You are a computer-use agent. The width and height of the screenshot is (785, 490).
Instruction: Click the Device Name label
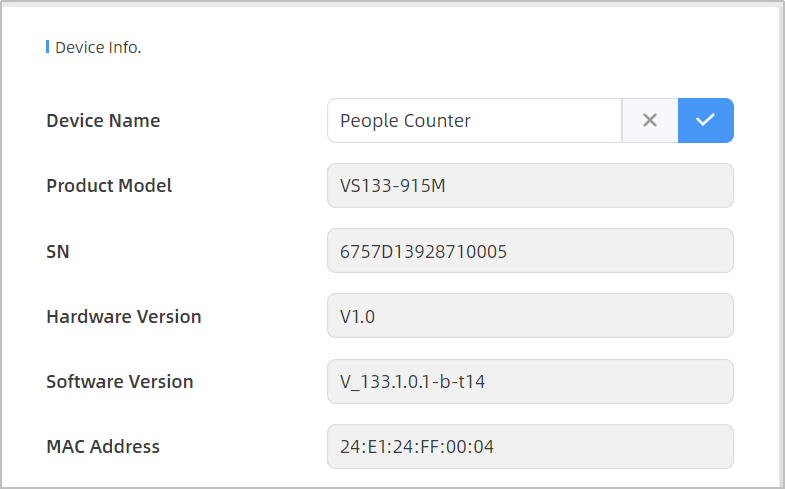point(103,121)
